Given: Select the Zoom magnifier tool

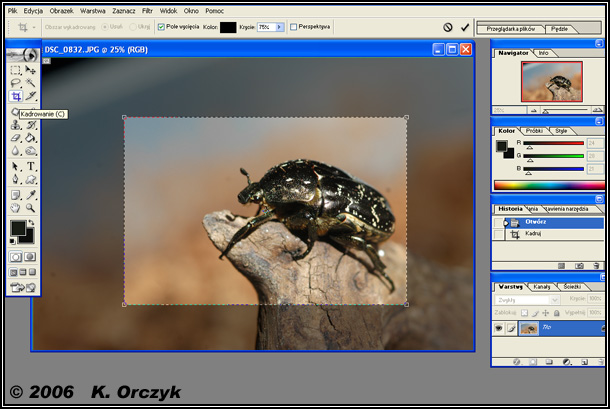Looking at the screenshot, I should [31, 208].
